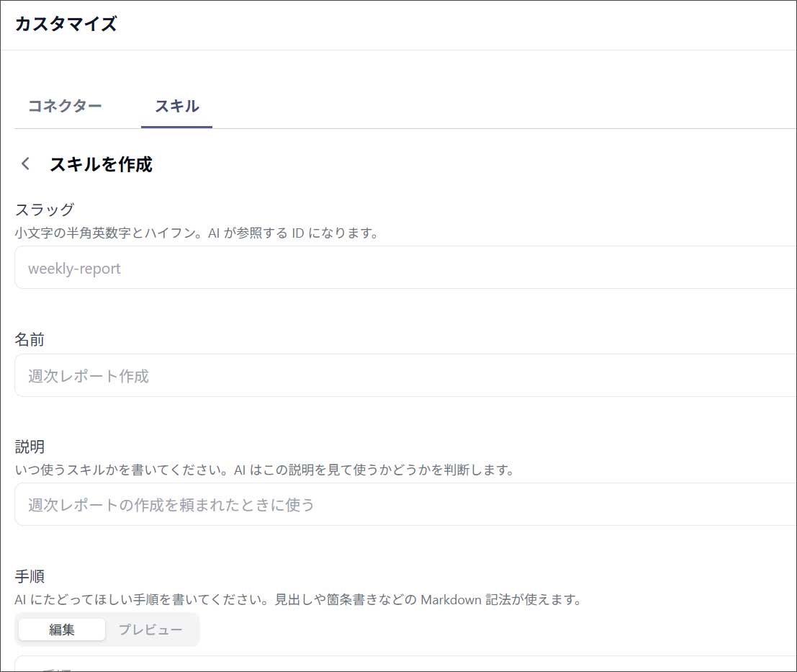797x672 pixels.
Task: Switch to the コネクター tab
Action: [65, 106]
